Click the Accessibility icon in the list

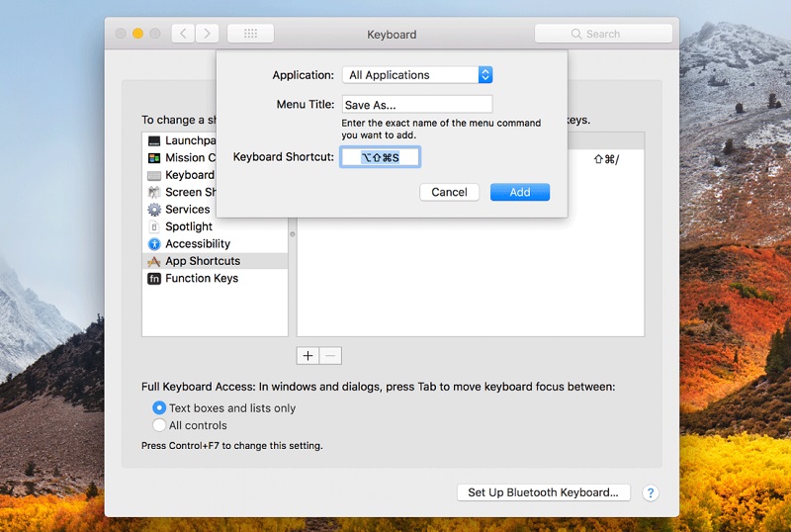[154, 244]
